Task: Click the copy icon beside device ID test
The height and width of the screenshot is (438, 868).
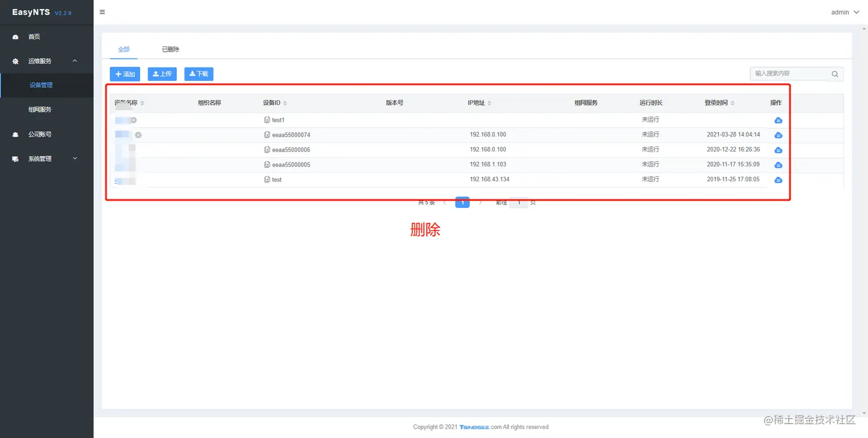Action: (x=267, y=180)
